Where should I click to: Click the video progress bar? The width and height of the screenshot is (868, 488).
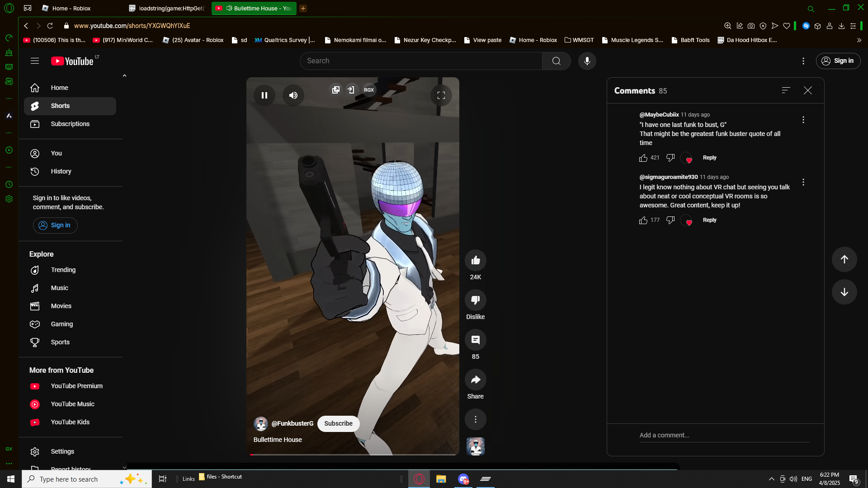(x=353, y=454)
